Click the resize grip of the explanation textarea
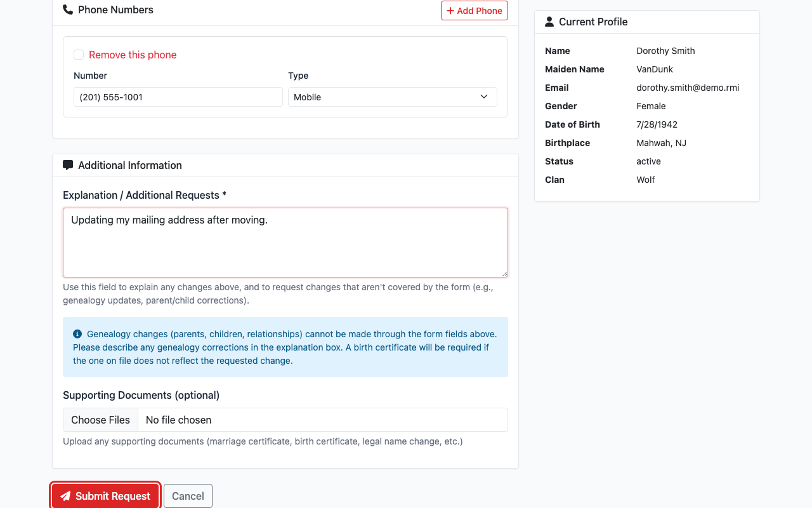 coord(504,274)
